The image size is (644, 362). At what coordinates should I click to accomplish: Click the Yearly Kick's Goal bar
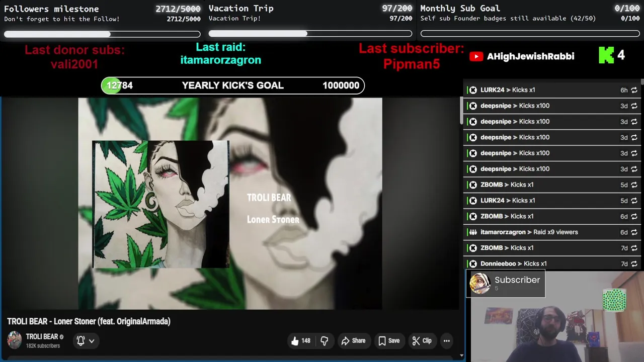click(233, 85)
